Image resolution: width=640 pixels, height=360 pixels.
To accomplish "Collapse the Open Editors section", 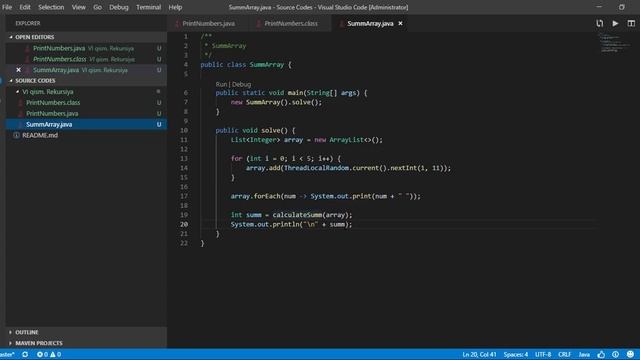I will (11, 37).
